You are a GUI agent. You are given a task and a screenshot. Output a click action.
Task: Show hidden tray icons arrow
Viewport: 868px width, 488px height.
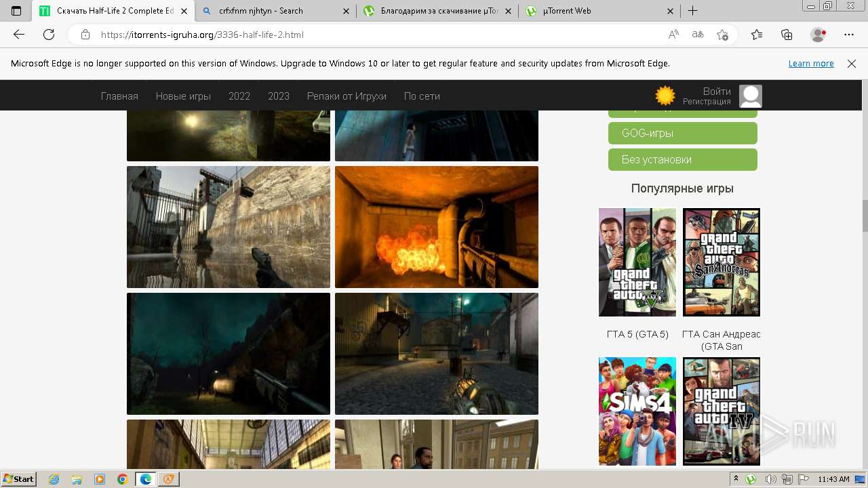(x=736, y=479)
